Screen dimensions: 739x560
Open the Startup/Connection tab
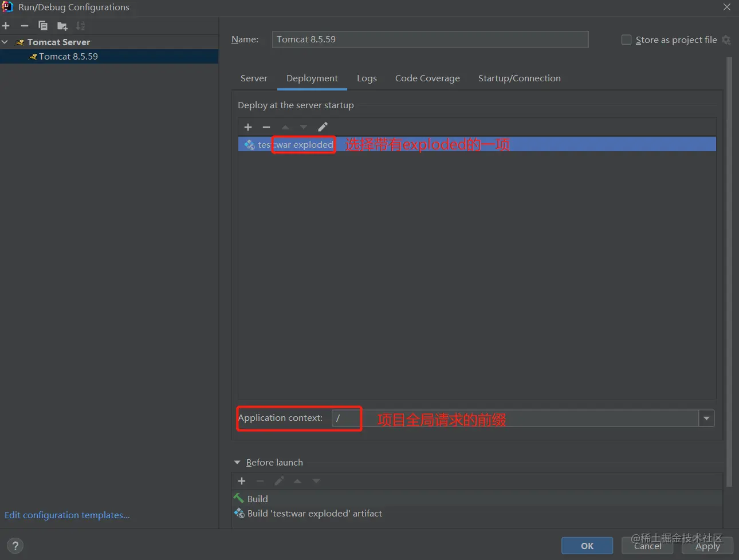click(x=520, y=78)
